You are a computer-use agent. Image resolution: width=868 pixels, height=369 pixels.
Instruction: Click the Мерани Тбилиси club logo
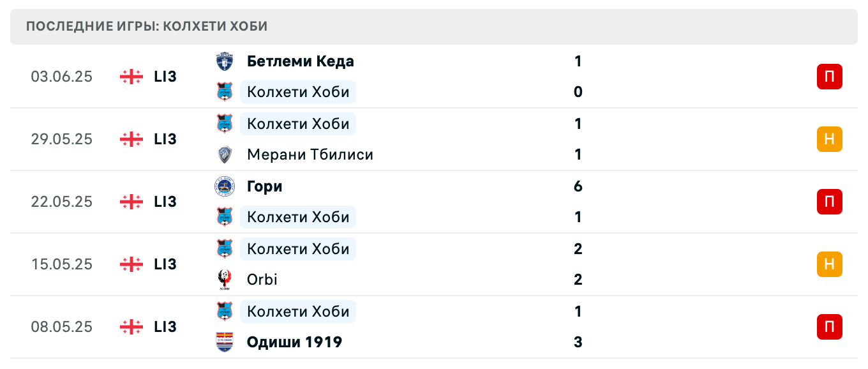click(225, 154)
